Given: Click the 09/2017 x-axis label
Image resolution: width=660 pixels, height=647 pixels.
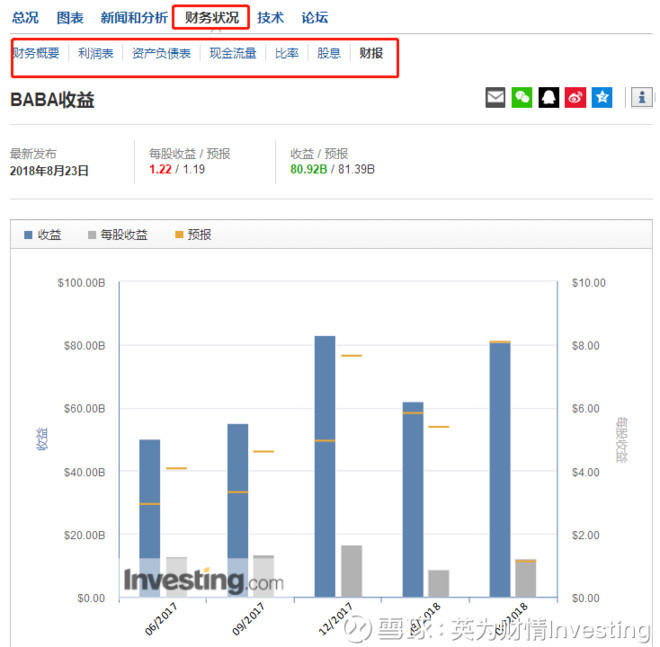Looking at the screenshot, I should point(248,619).
